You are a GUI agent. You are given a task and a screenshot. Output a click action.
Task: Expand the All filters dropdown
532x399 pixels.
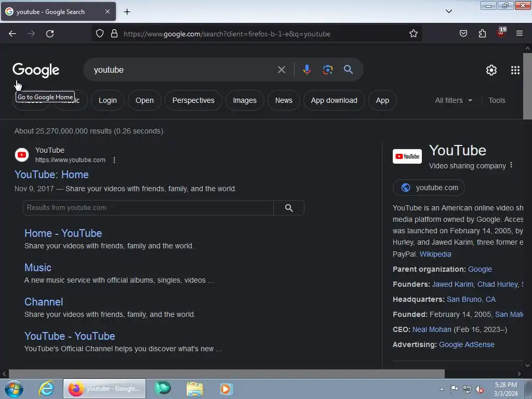click(x=454, y=100)
